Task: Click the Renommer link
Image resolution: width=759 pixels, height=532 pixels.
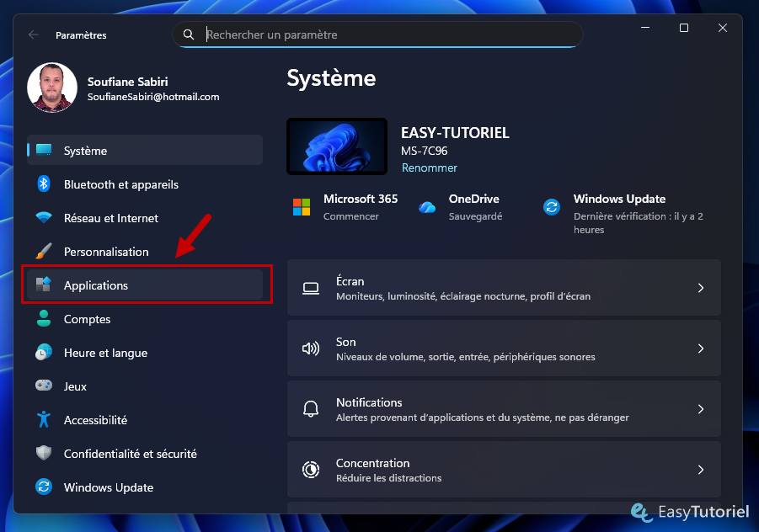Action: click(x=430, y=168)
